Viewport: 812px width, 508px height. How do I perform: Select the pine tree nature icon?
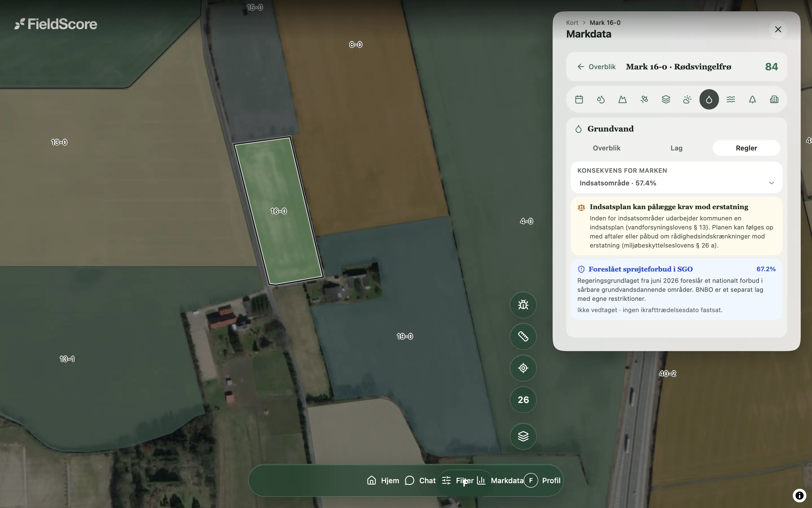(752, 99)
